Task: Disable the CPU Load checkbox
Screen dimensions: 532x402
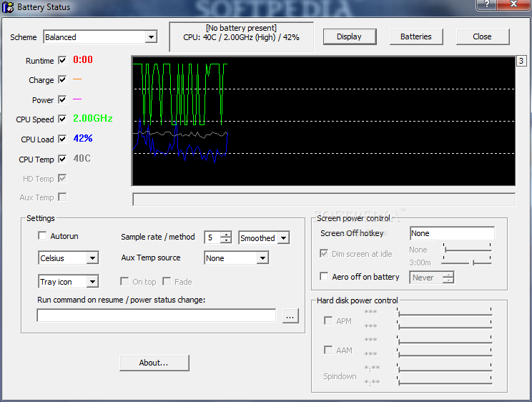Action: pos(62,139)
